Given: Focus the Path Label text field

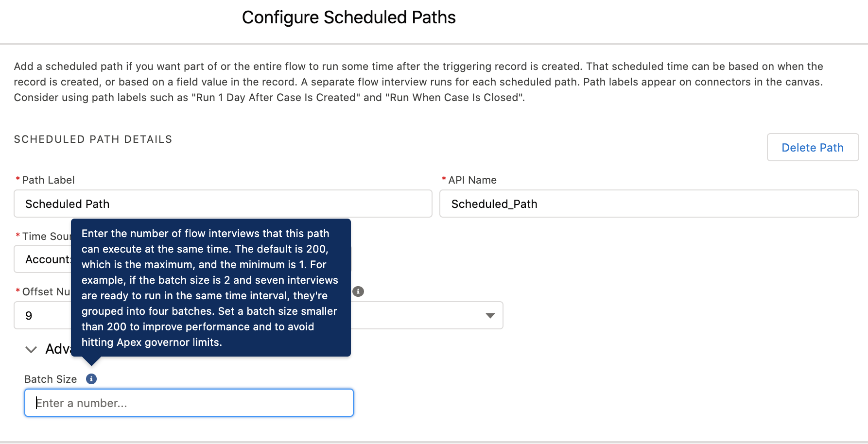Looking at the screenshot, I should point(223,204).
